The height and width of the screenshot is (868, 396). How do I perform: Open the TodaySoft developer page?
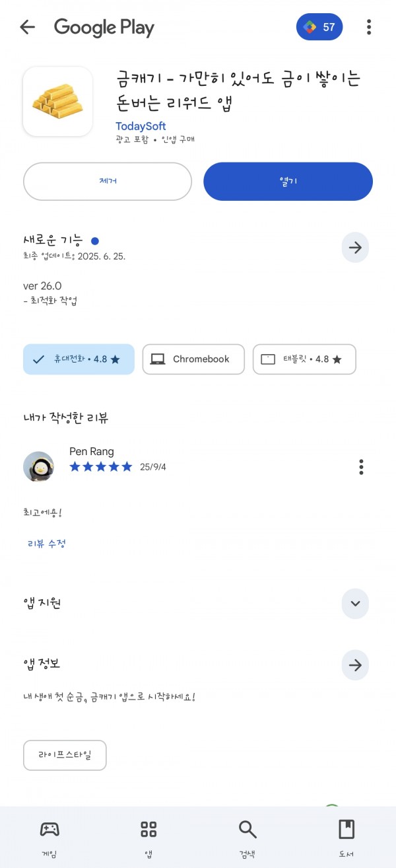[141, 126]
